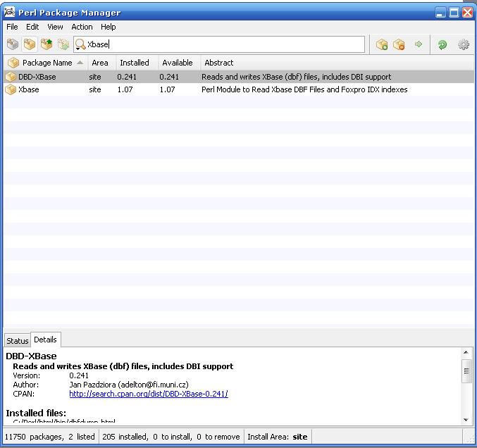
Task: Click installed version 0.241 cell
Action: [127, 77]
